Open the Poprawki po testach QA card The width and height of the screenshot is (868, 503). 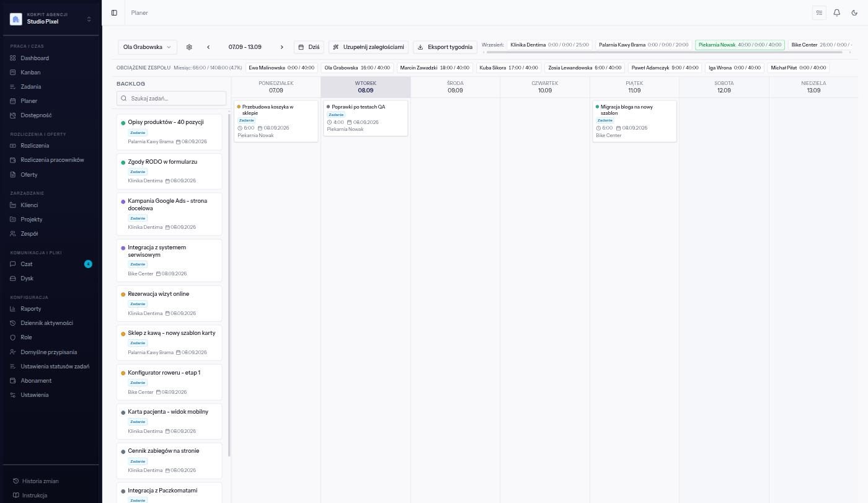(x=366, y=118)
